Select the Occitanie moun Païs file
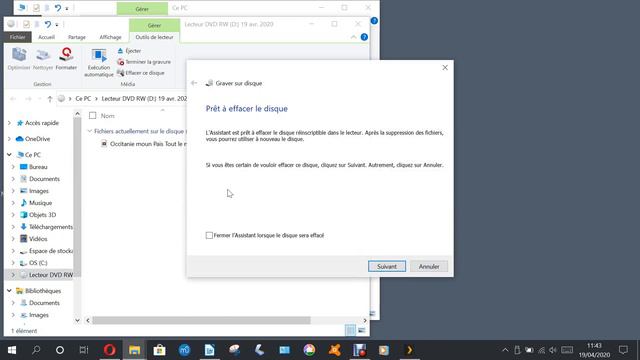The width and height of the screenshot is (640, 360). click(x=144, y=144)
